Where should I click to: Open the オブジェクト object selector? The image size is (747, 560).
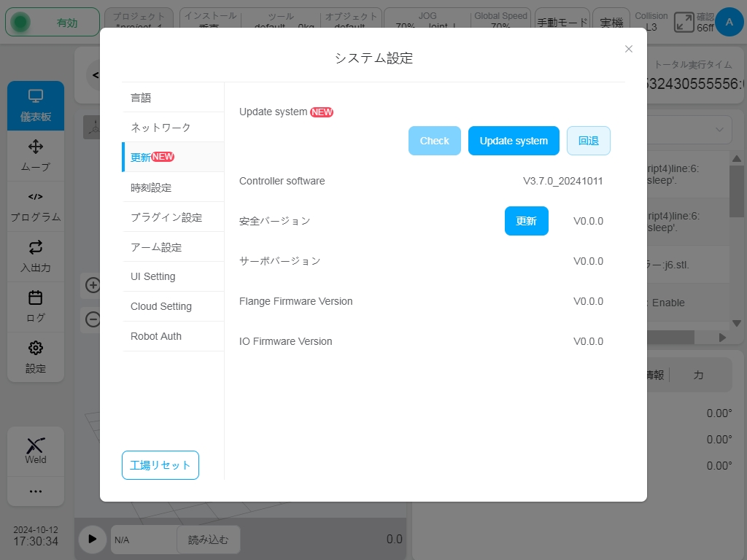point(351,21)
